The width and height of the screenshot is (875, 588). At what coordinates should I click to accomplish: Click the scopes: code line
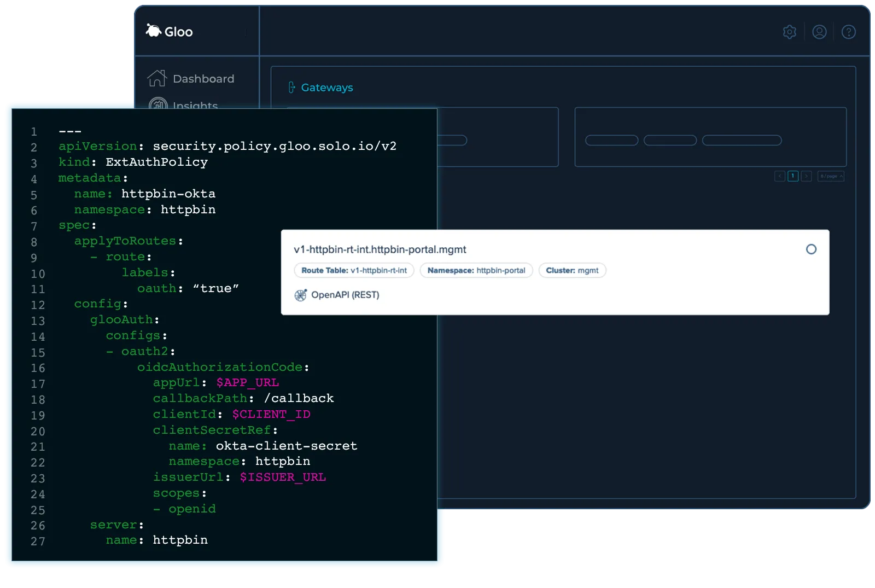pyautogui.click(x=180, y=493)
